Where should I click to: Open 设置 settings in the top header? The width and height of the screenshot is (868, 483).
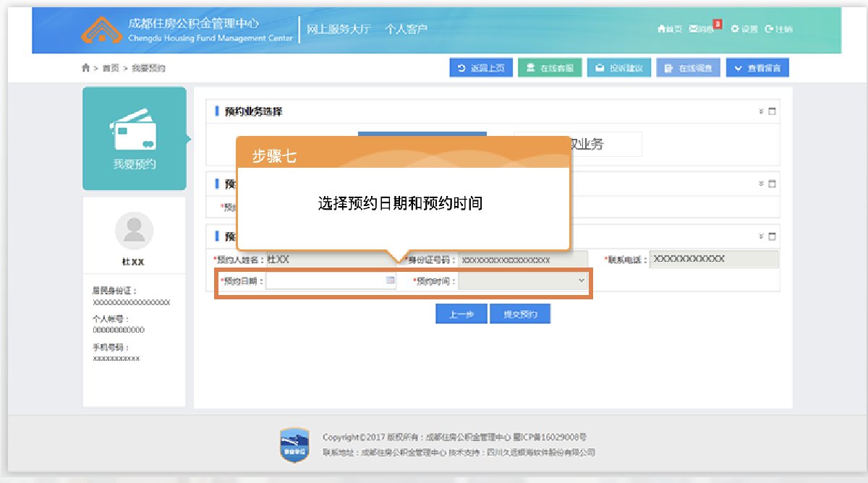click(x=744, y=29)
